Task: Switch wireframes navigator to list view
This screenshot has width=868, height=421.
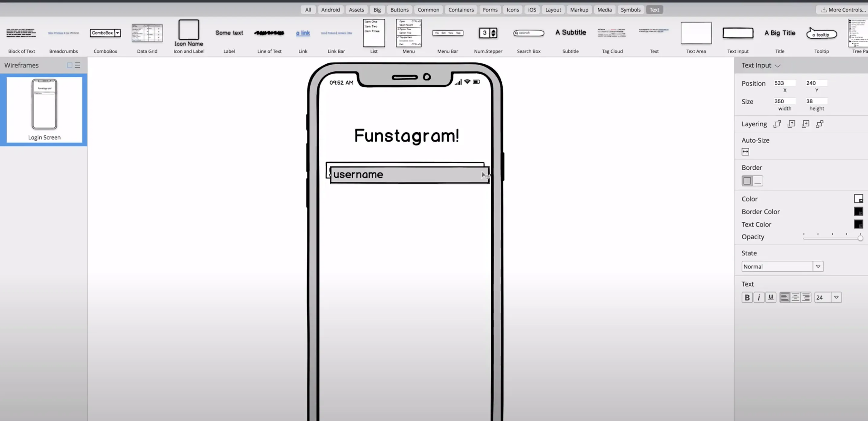Action: click(78, 65)
